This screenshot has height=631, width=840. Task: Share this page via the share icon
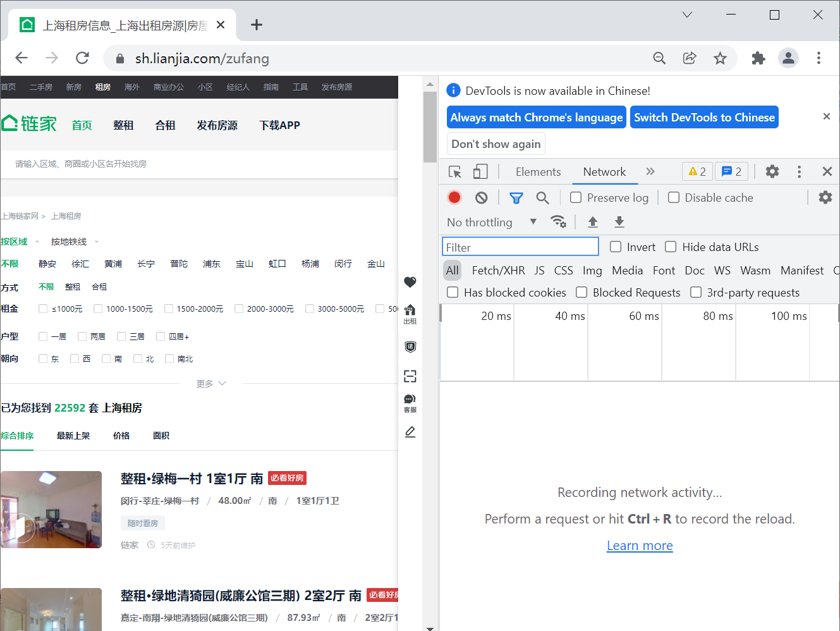click(690, 58)
